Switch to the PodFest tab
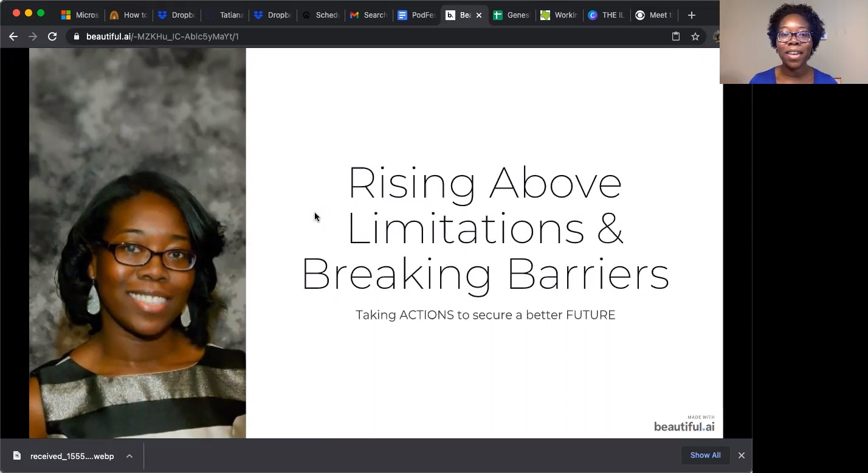 pyautogui.click(x=419, y=15)
